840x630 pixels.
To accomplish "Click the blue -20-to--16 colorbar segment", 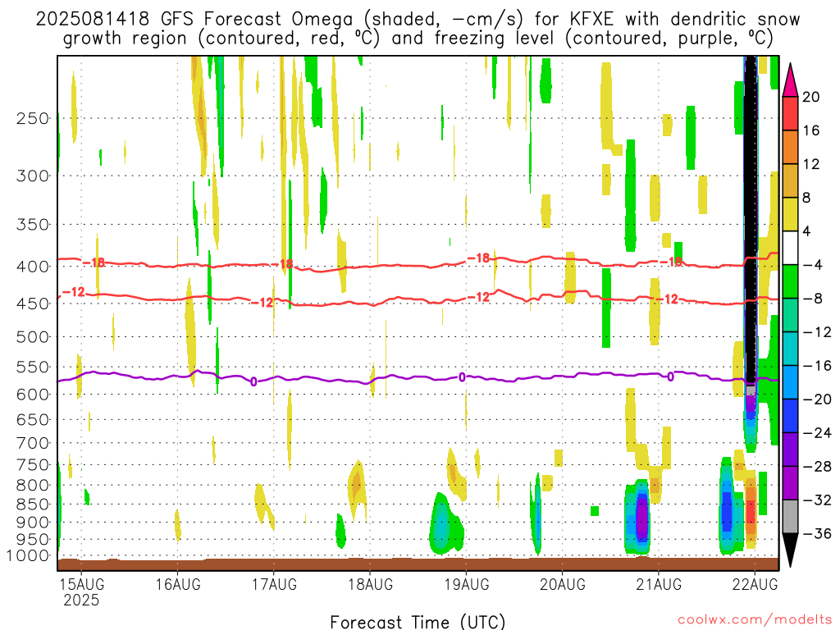I will click(x=790, y=382).
